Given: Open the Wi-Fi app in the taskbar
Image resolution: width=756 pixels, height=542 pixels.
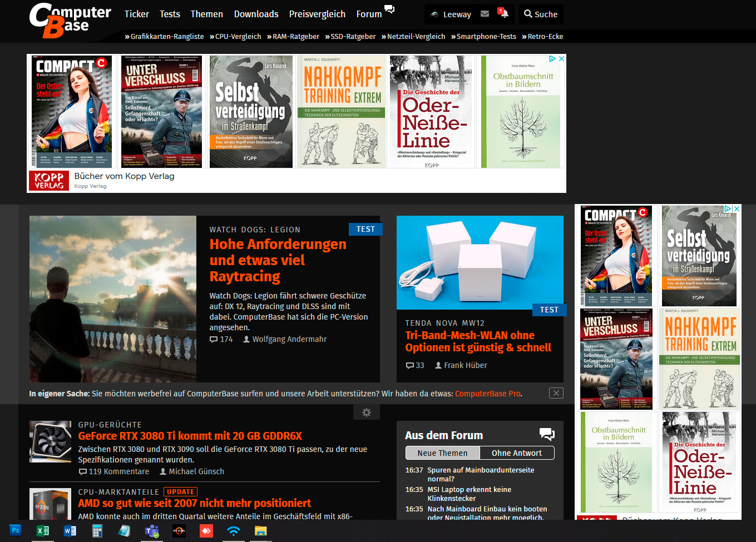Looking at the screenshot, I should tap(234, 530).
